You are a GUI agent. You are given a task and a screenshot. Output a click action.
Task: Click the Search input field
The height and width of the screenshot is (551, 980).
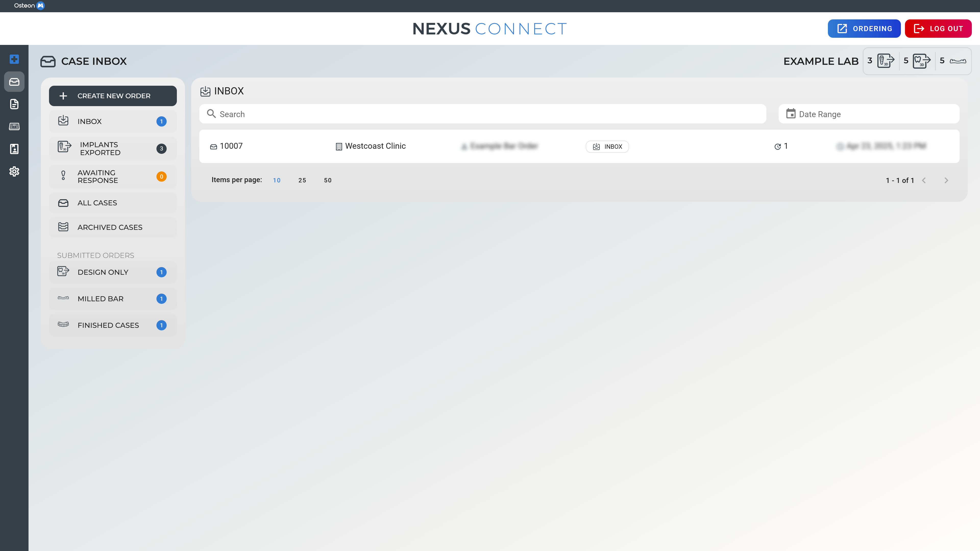coord(482,114)
